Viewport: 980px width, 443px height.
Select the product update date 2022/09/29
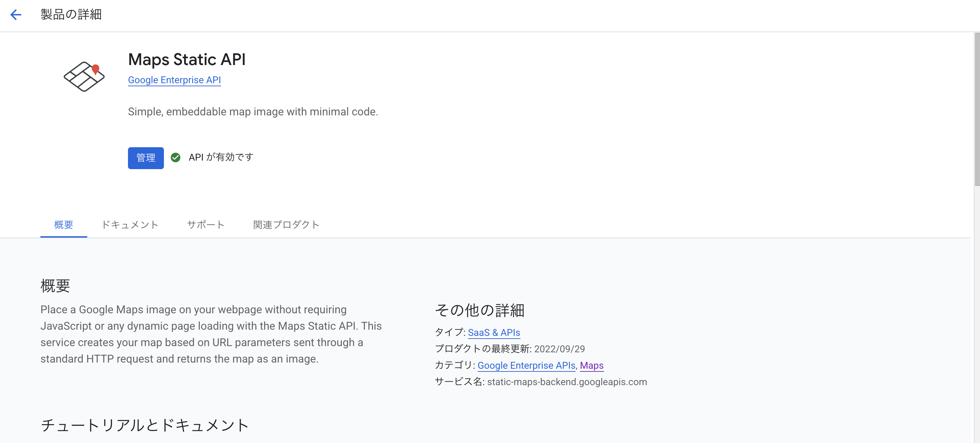click(559, 349)
